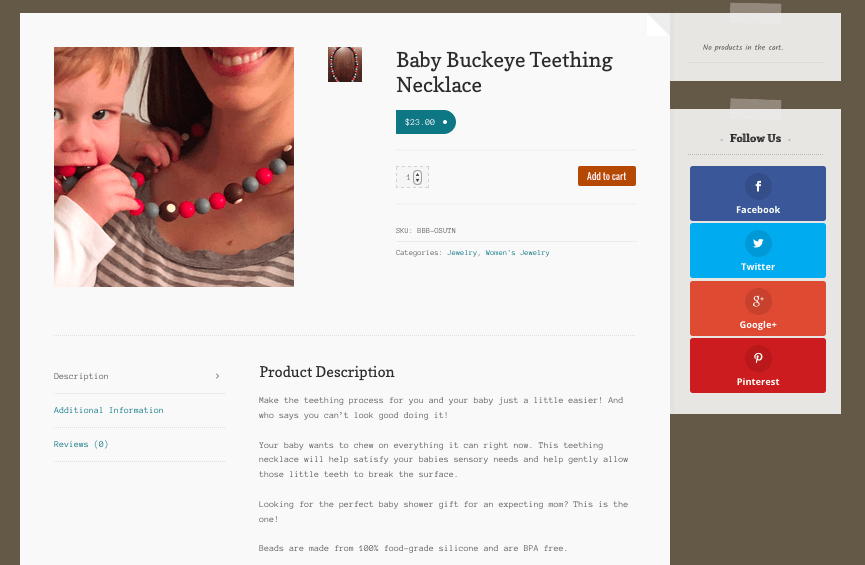Open the Google+ follow button
The width and height of the screenshot is (865, 565).
757,308
